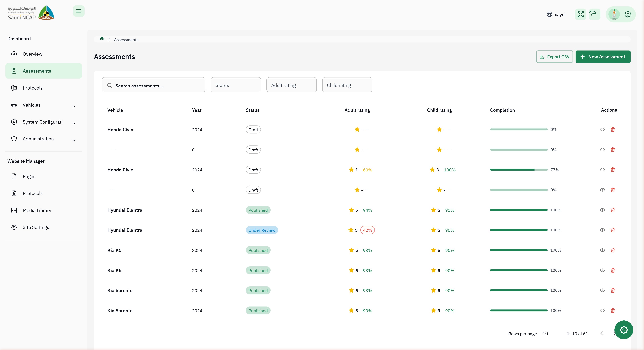Expand the System Configuration submenu chevron

74,123
